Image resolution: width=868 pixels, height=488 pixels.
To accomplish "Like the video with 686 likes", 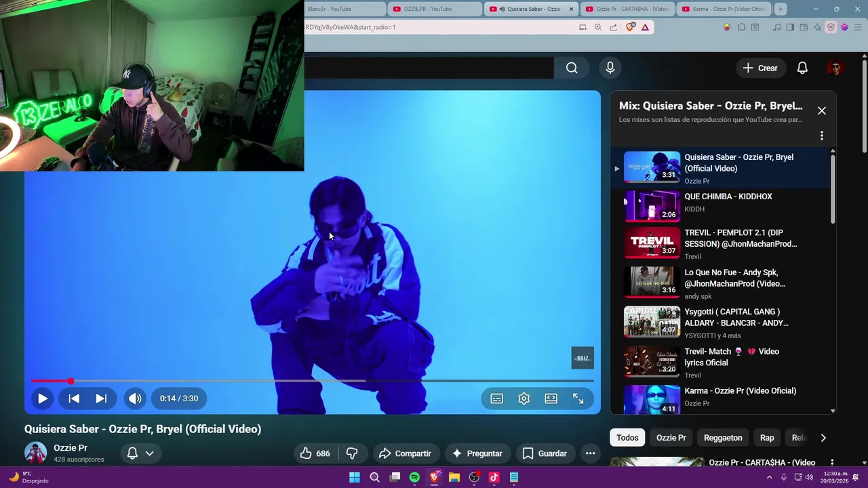I will 315,453.
